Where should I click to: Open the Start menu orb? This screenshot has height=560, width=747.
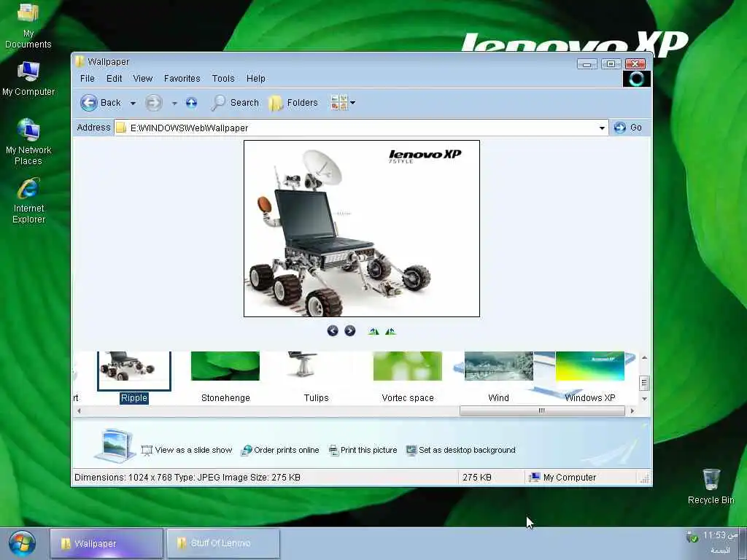point(22,543)
